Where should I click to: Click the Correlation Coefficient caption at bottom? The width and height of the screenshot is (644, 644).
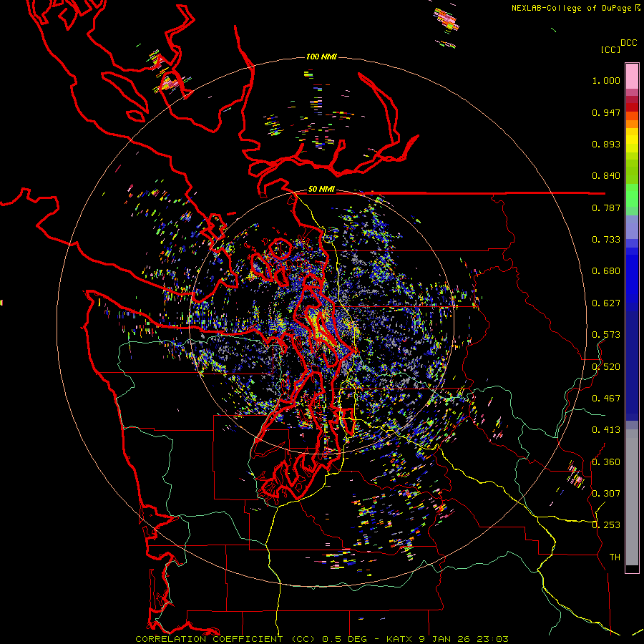pos(321,639)
